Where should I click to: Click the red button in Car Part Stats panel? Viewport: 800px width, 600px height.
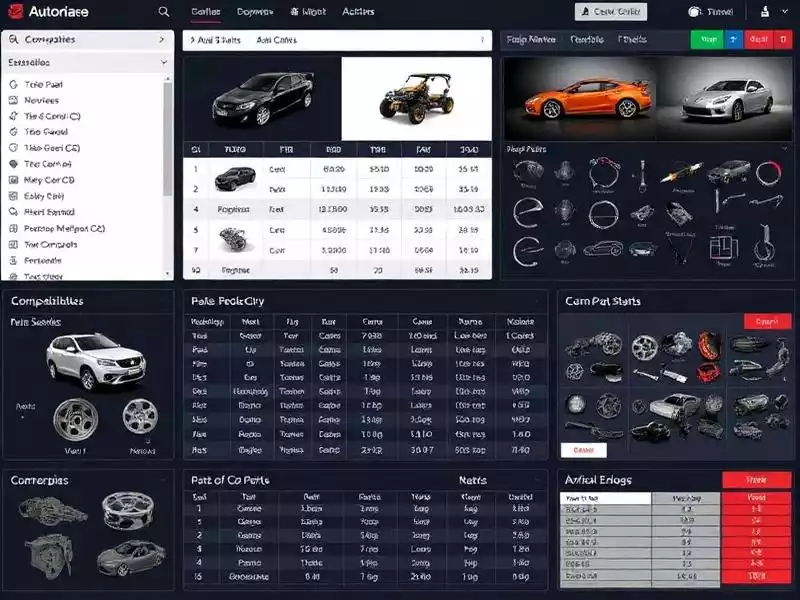pos(767,322)
